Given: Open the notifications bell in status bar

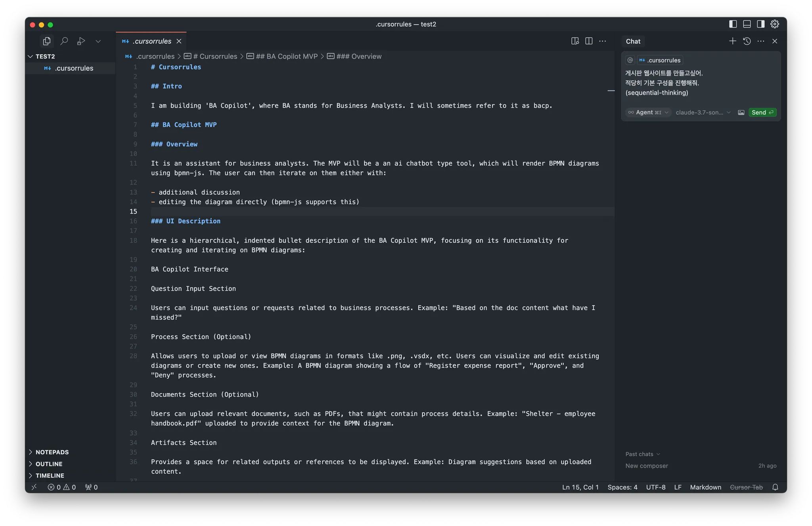Looking at the screenshot, I should click(775, 487).
